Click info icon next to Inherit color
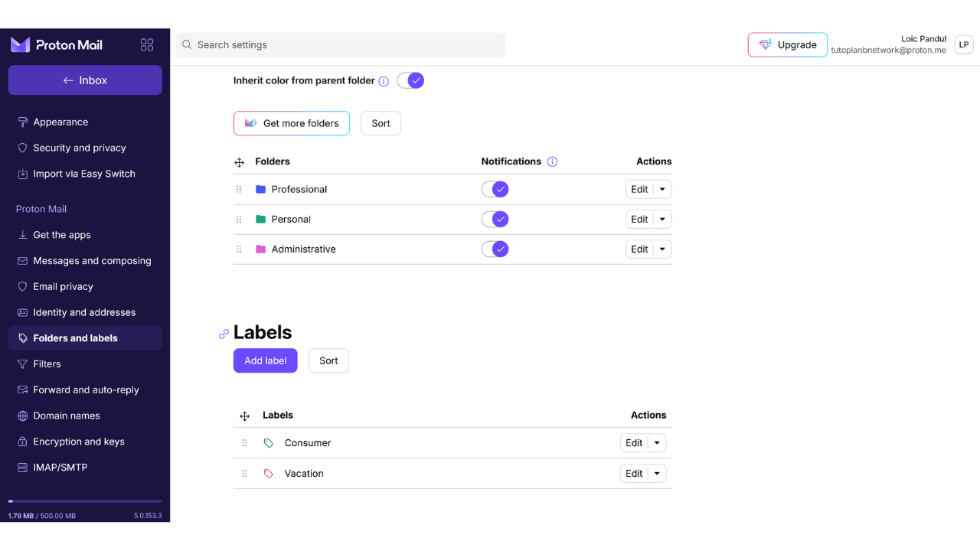 click(384, 81)
